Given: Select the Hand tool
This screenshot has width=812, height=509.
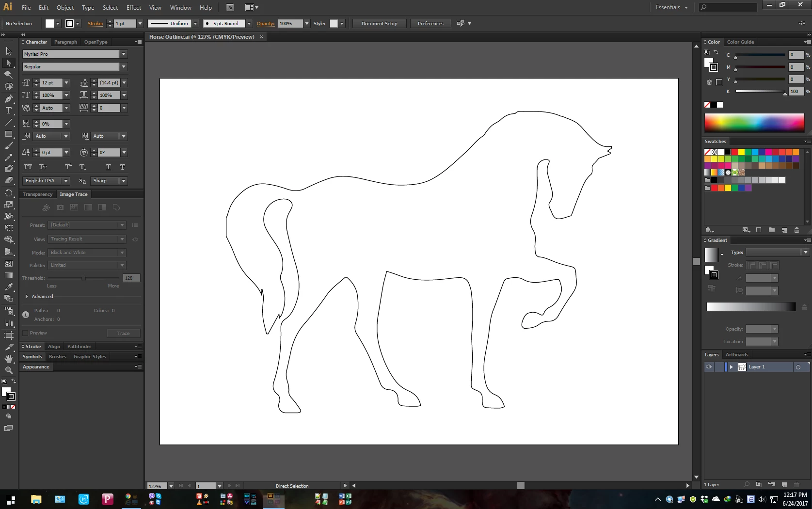Looking at the screenshot, I should 8,359.
